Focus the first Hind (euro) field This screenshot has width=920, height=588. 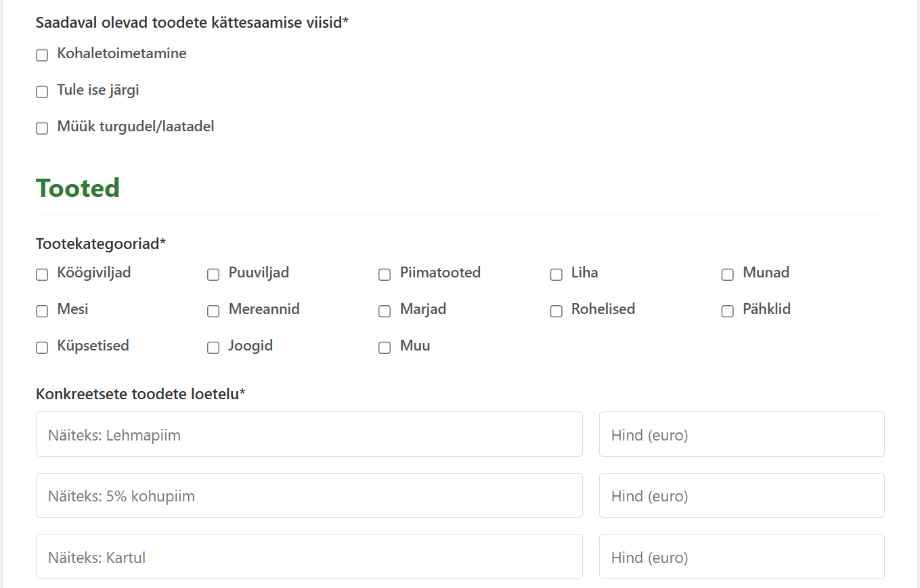pyautogui.click(x=742, y=434)
